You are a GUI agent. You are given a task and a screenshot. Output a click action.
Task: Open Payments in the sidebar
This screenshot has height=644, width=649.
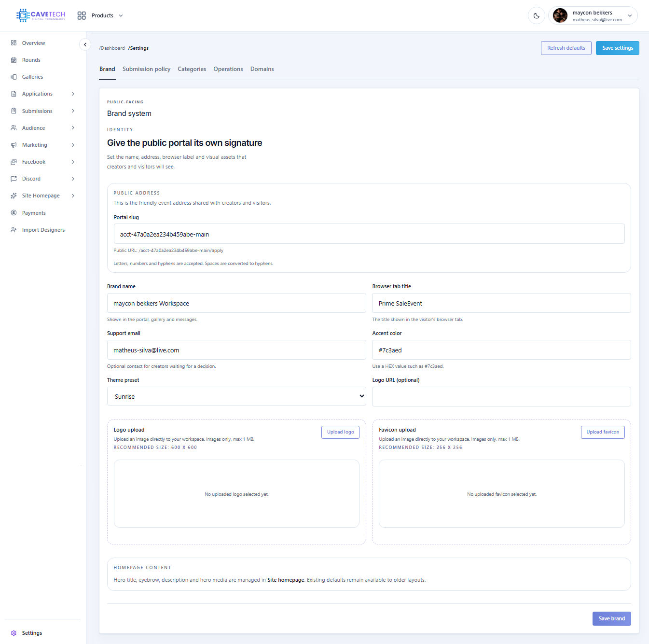point(34,213)
